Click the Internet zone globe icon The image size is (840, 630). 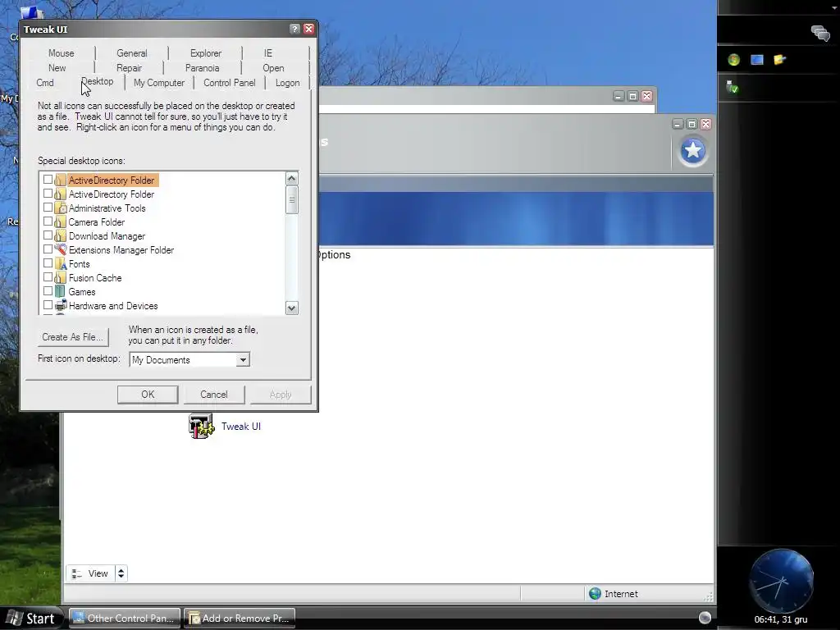(x=595, y=594)
